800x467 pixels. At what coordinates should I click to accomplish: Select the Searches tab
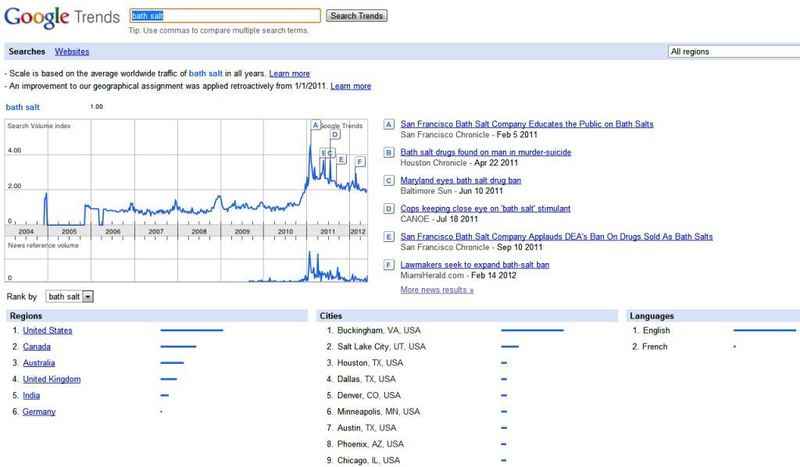click(x=25, y=51)
